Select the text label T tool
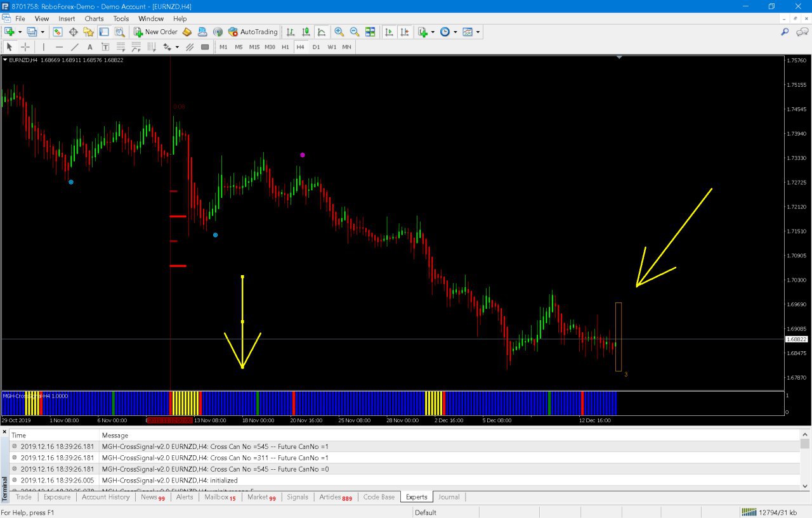Image resolution: width=812 pixels, height=518 pixels. (x=105, y=47)
